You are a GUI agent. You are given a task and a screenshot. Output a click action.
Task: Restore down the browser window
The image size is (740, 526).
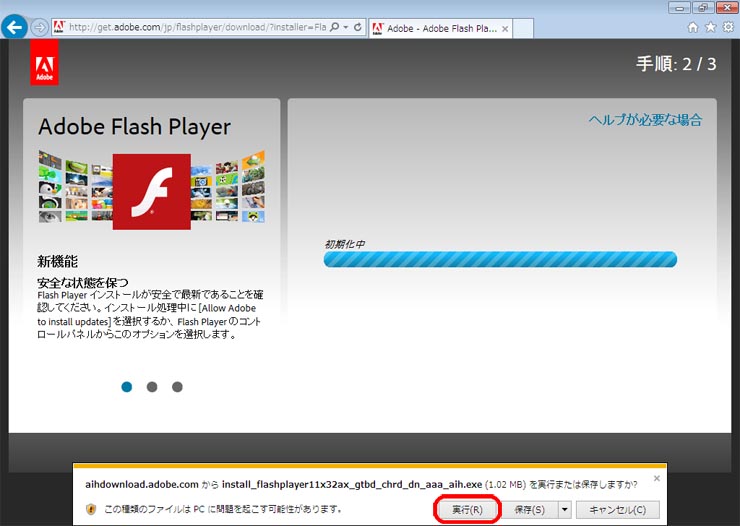point(703,8)
